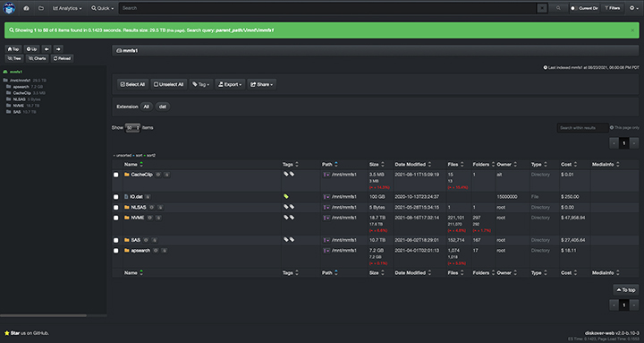Go forward with the right arrow button
The image size is (644, 343).
58,49
